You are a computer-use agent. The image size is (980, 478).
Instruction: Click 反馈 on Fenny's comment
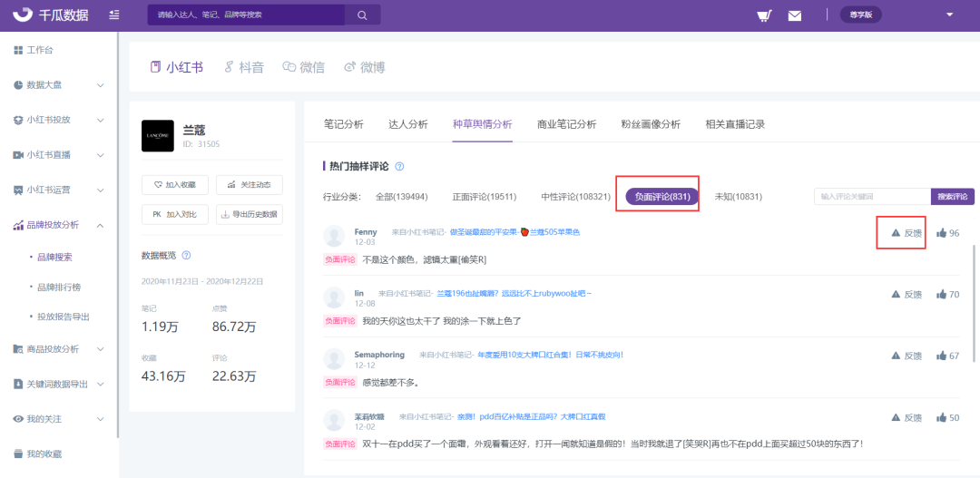(x=906, y=233)
